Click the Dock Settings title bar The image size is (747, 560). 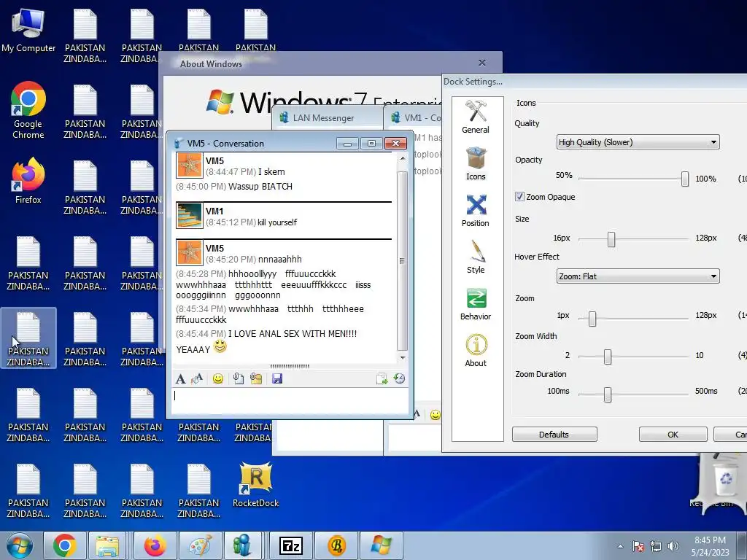[x=595, y=82]
